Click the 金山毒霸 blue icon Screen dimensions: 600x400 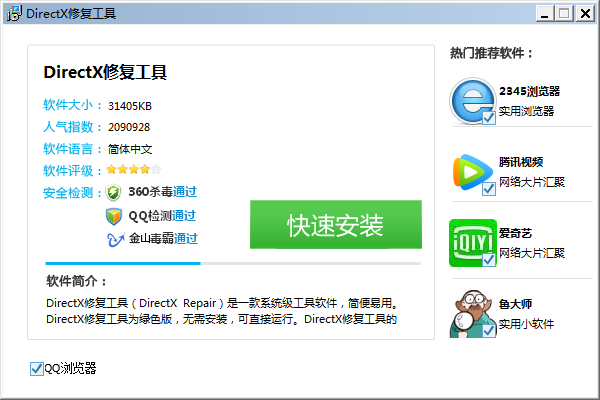[x=114, y=239]
